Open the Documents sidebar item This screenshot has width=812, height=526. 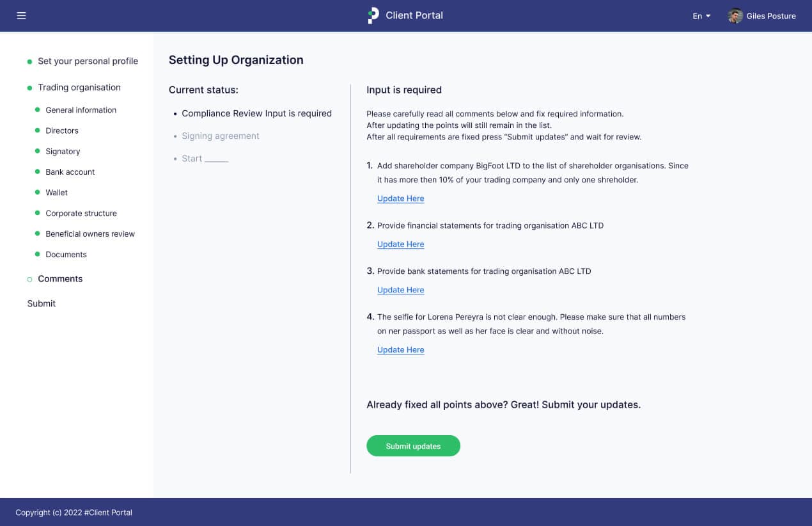point(66,255)
